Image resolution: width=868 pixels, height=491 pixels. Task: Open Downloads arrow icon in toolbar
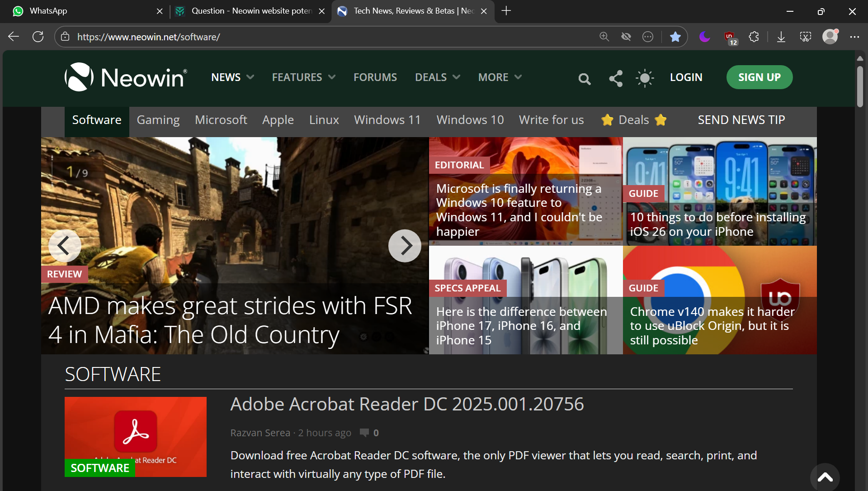pos(781,37)
